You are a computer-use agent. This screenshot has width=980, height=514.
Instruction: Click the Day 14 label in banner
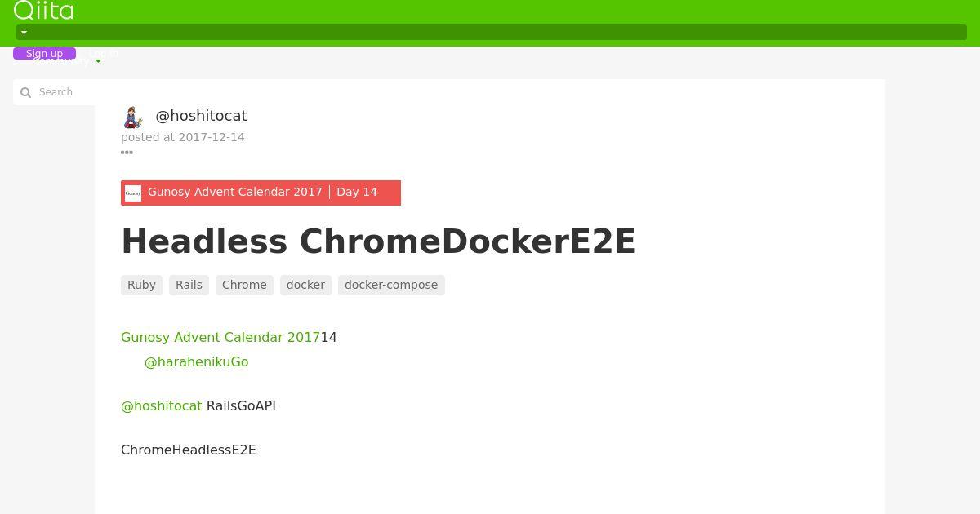pyautogui.click(x=357, y=192)
